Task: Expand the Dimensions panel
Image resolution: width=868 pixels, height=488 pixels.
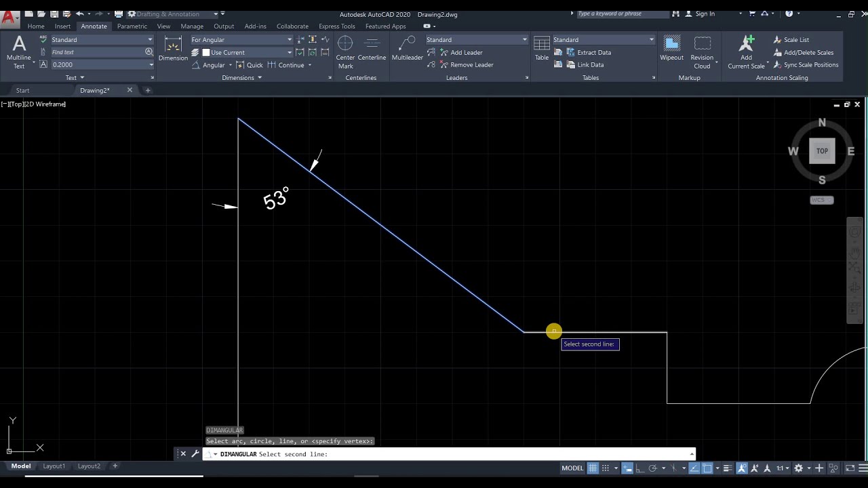Action: tap(242, 78)
